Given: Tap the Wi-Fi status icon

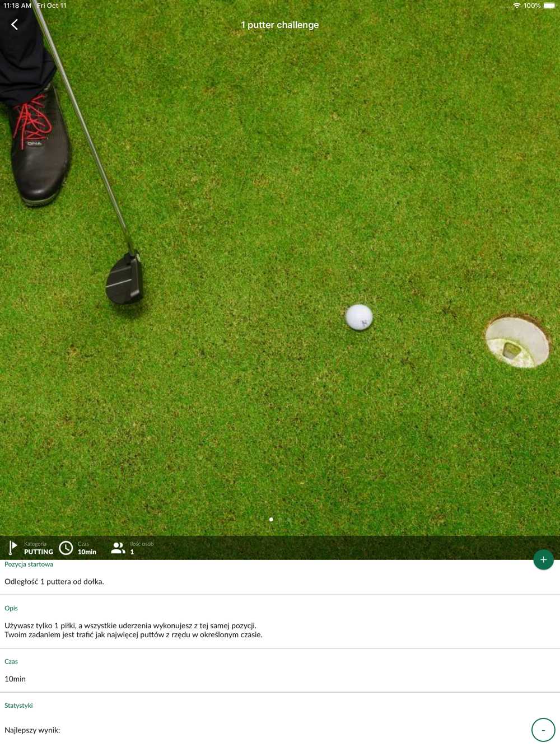Looking at the screenshot, I should coord(516,6).
